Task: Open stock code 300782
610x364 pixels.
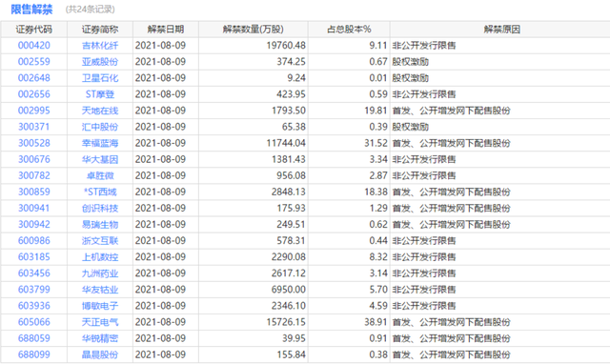Action: point(34,175)
